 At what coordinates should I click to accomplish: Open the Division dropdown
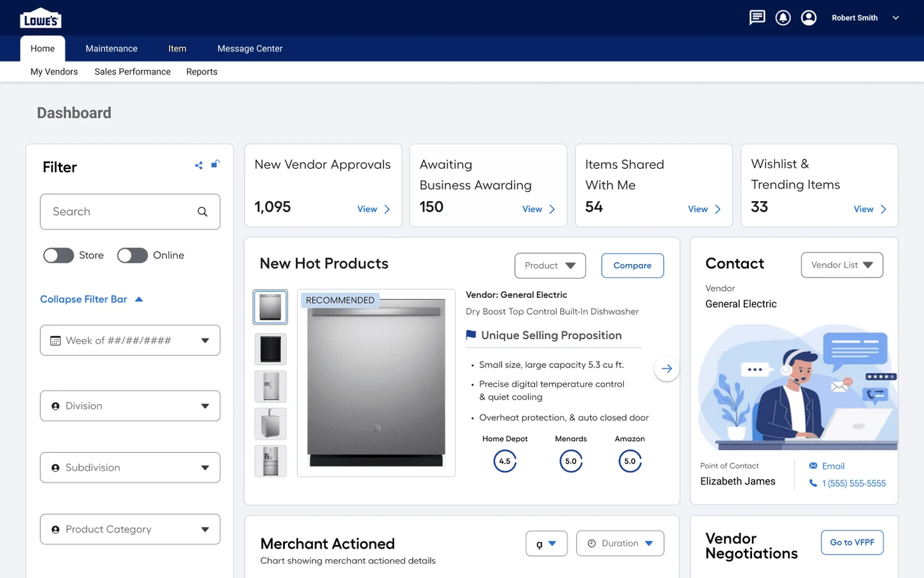130,406
